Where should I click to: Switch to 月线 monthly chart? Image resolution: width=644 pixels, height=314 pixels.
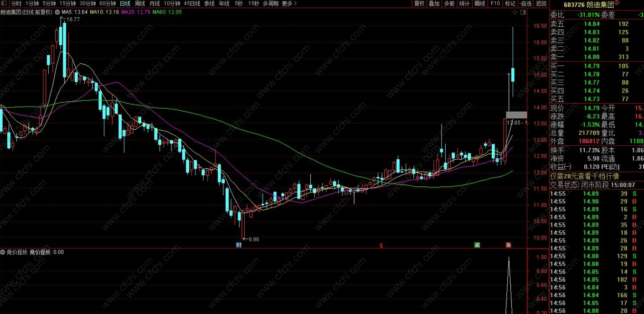point(155,4)
